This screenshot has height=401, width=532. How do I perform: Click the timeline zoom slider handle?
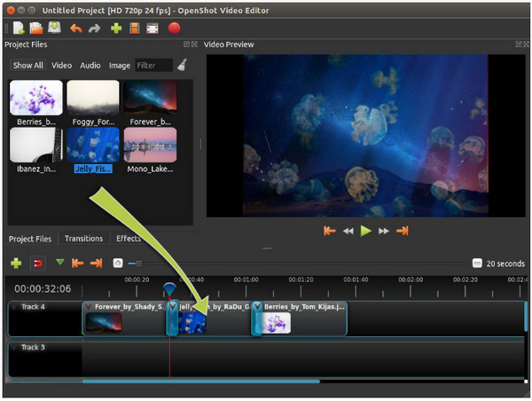click(x=139, y=263)
